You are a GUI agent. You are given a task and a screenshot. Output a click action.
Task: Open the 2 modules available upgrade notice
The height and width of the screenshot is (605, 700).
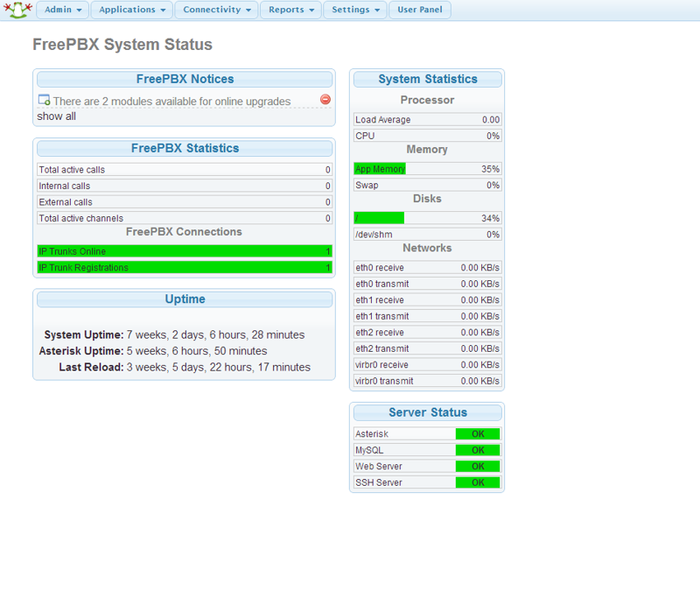click(171, 102)
